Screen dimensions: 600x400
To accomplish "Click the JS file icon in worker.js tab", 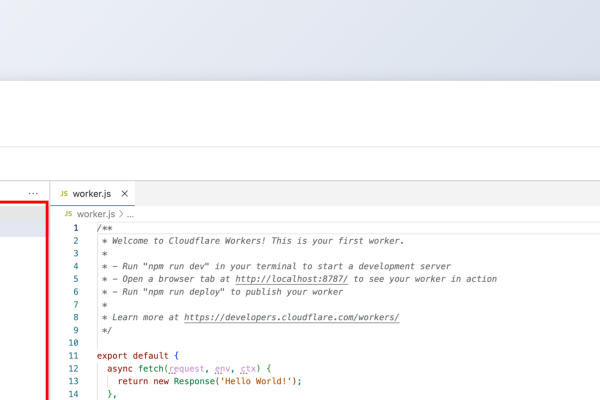I will tap(64, 193).
